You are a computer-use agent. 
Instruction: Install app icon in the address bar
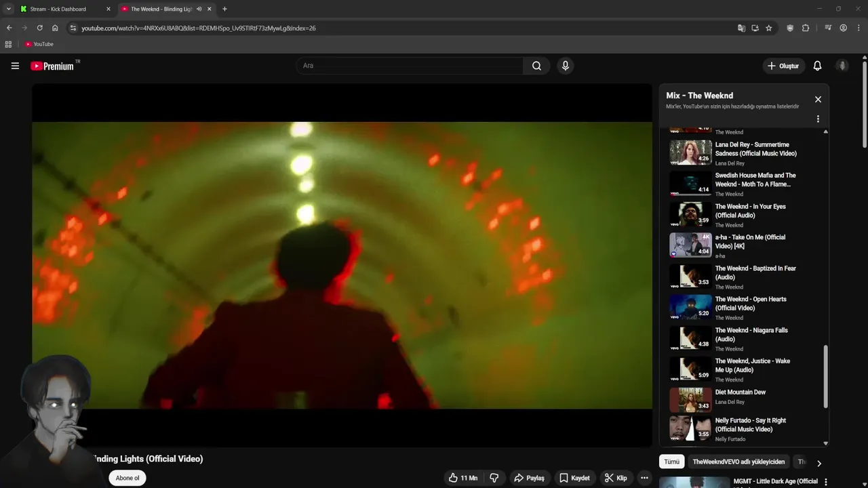[x=755, y=28]
